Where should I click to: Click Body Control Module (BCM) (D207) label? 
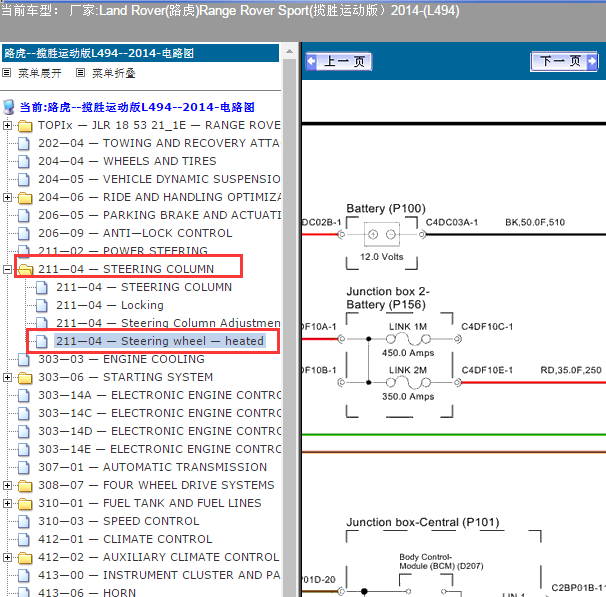441,561
